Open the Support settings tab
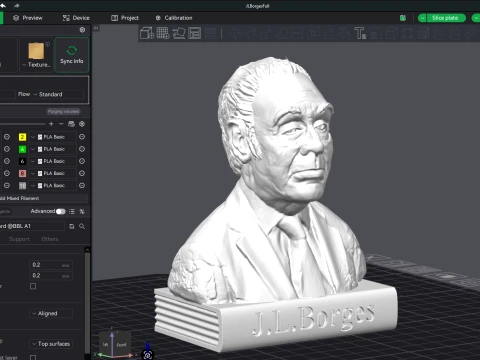480x360 pixels. pos(19,239)
